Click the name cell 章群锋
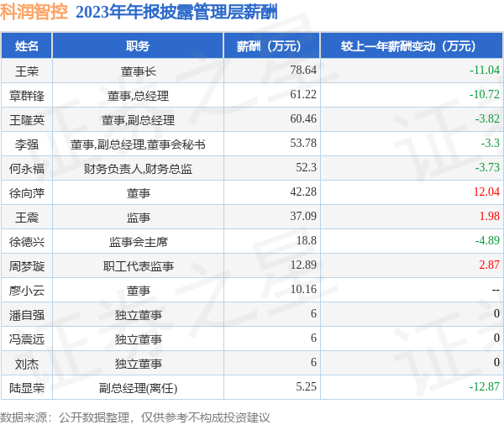This screenshot has height=425, width=504. pos(27,96)
